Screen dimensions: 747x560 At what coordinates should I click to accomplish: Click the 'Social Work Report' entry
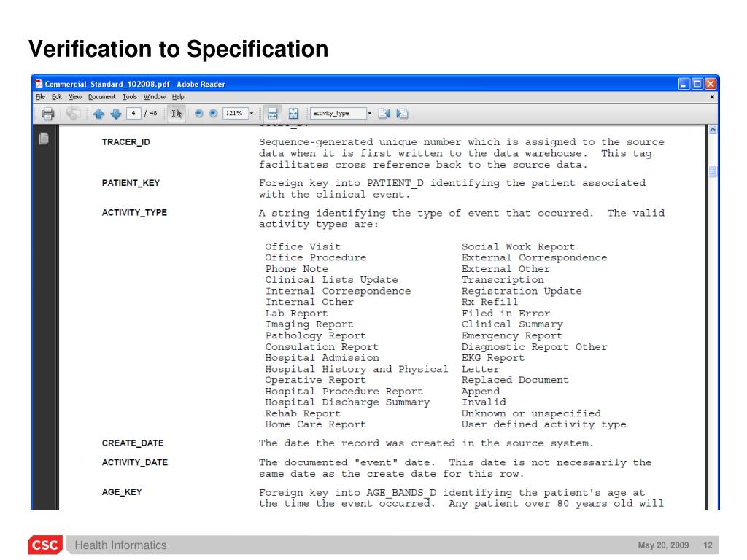pos(519,246)
